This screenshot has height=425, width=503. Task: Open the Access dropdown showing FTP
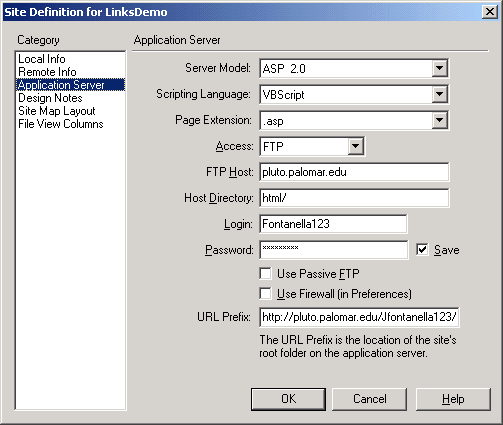[355, 146]
